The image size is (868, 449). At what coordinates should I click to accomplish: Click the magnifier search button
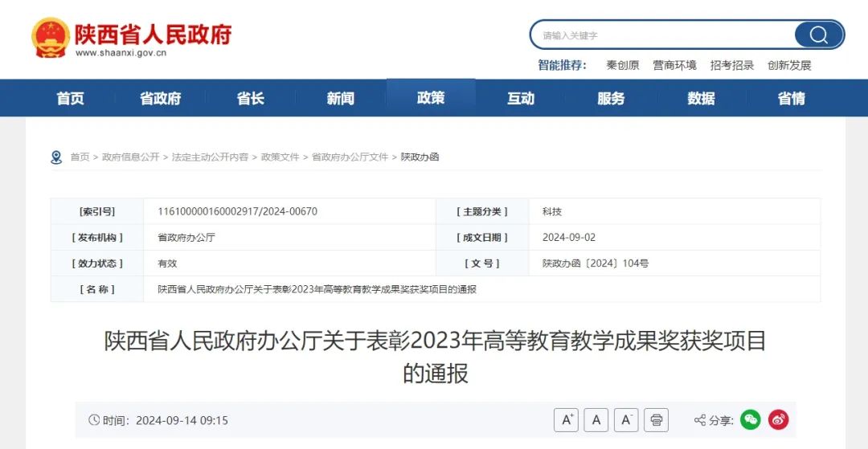819,35
